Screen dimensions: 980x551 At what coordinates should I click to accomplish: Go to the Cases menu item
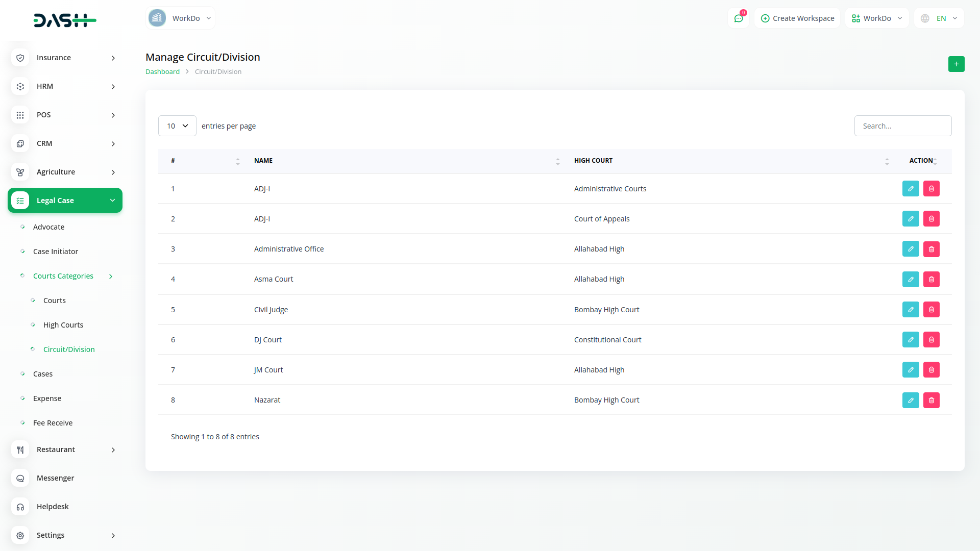coord(43,374)
